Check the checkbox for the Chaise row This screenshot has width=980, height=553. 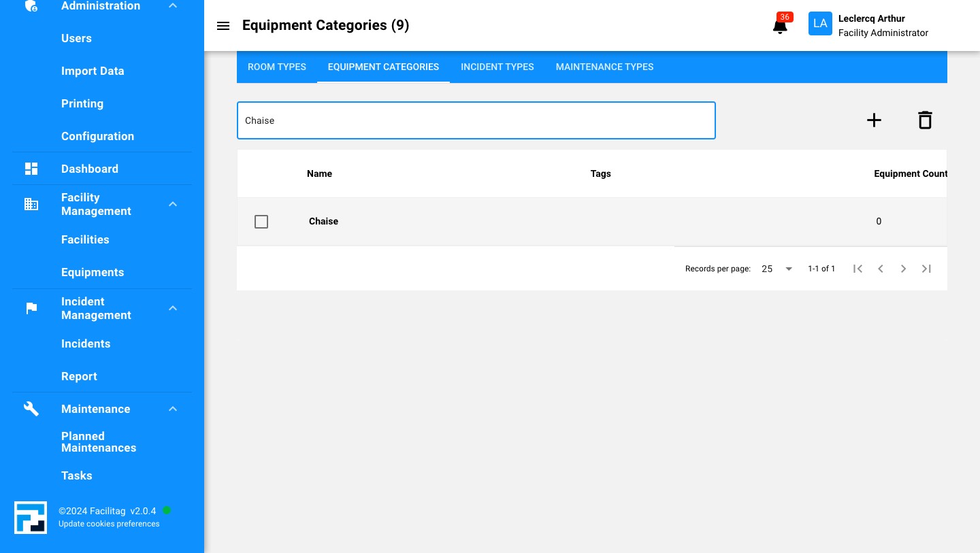pos(261,222)
